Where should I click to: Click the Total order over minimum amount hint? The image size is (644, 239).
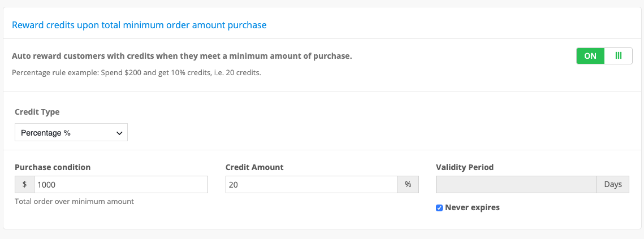(74, 202)
